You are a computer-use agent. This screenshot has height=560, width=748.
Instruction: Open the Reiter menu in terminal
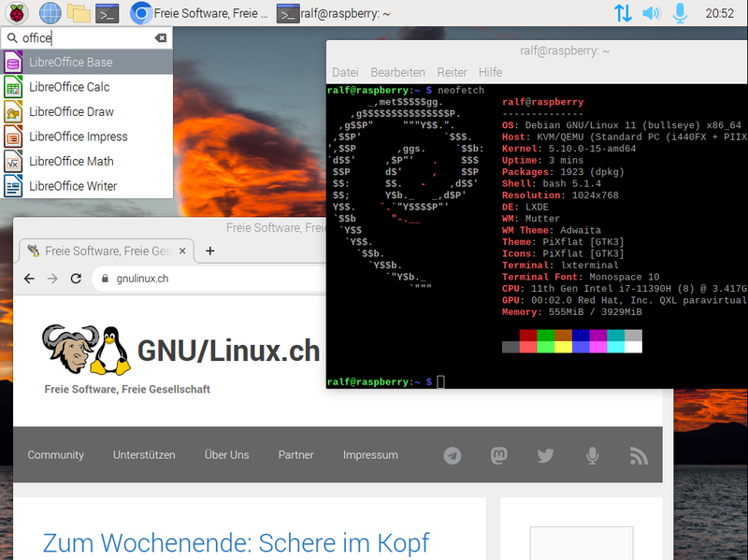(x=452, y=73)
